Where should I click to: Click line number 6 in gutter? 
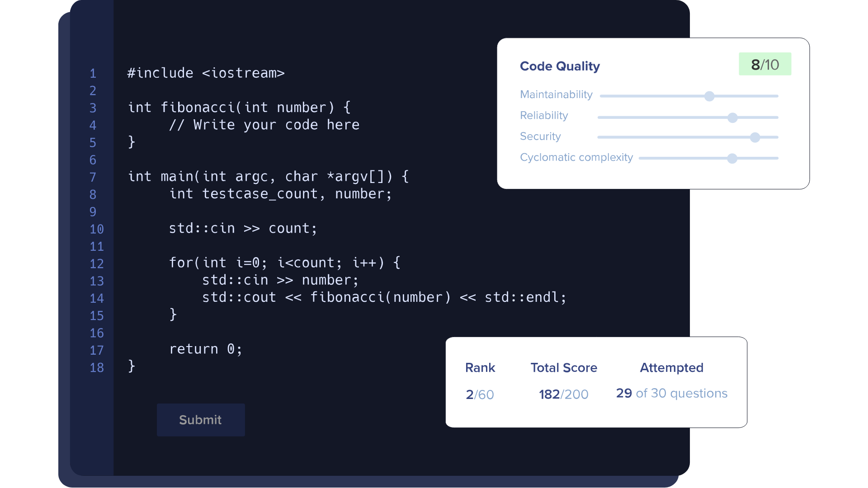(93, 160)
